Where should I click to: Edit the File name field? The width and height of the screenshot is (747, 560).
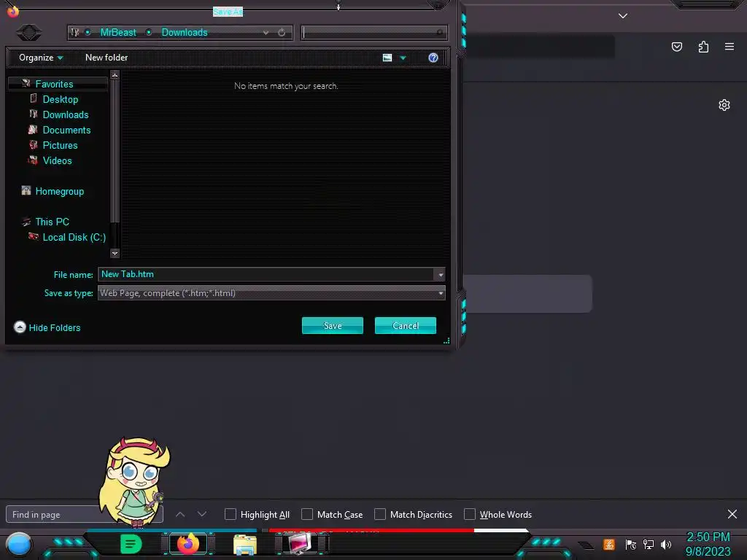[x=266, y=274]
